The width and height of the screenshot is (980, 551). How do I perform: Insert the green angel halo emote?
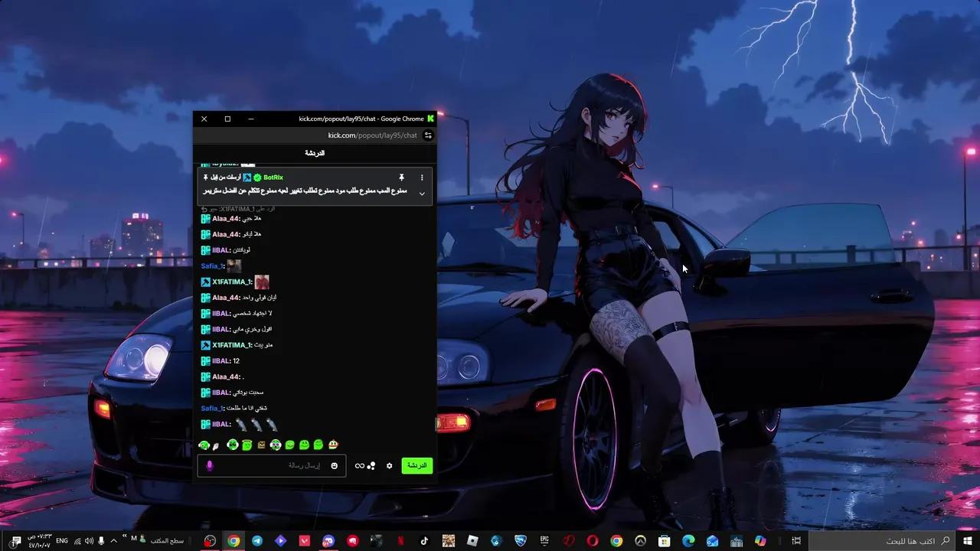pyautogui.click(x=247, y=445)
